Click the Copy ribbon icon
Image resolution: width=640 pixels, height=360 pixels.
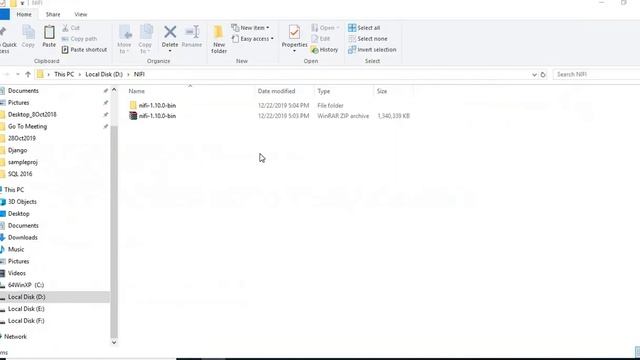tap(28, 36)
